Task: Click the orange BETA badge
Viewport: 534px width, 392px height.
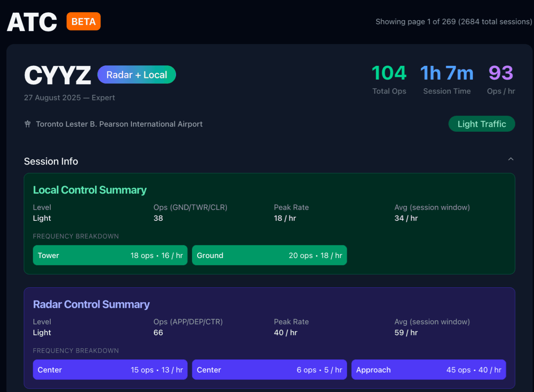Action: (x=83, y=21)
